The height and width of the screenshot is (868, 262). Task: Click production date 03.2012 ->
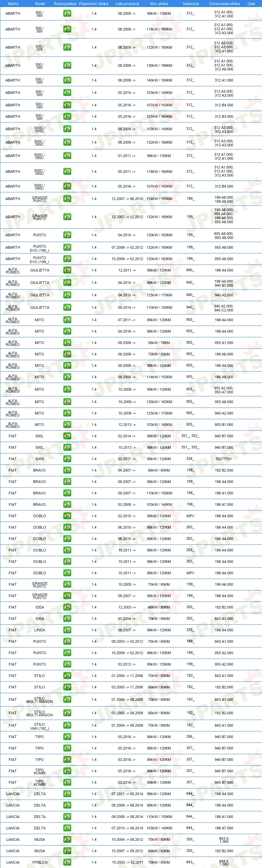127,665
